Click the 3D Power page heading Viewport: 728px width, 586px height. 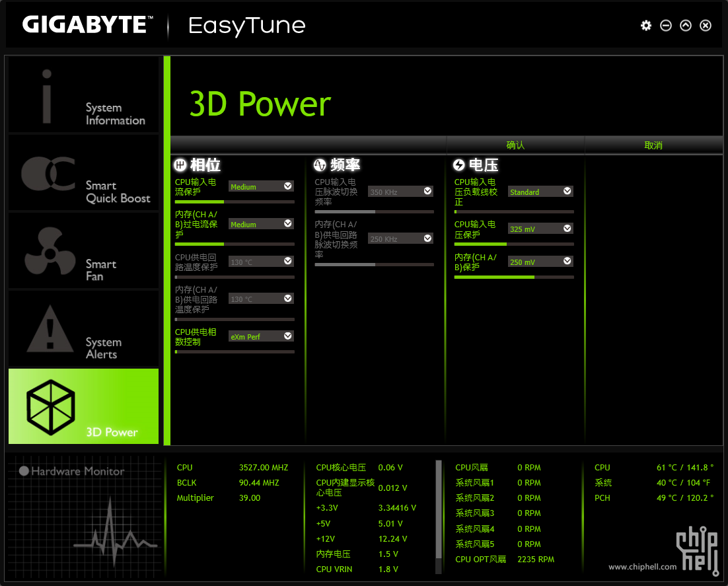(x=260, y=104)
